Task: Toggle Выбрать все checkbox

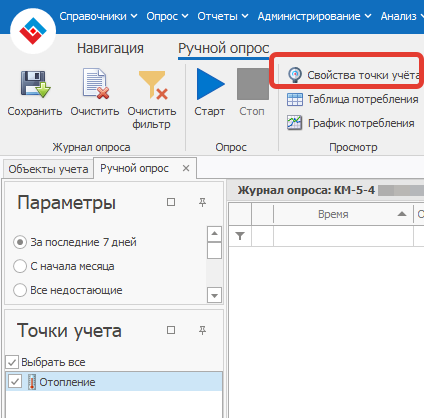Action: (12, 362)
